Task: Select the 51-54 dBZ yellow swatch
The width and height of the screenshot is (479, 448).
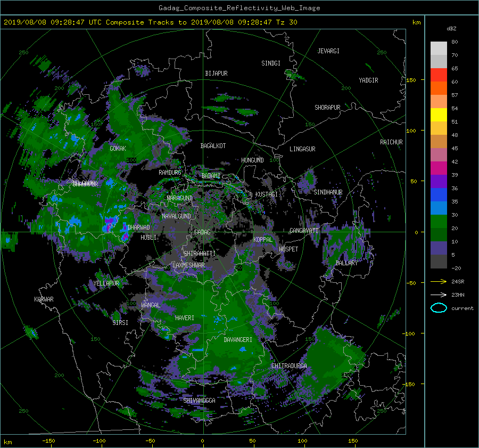Action: [x=439, y=115]
